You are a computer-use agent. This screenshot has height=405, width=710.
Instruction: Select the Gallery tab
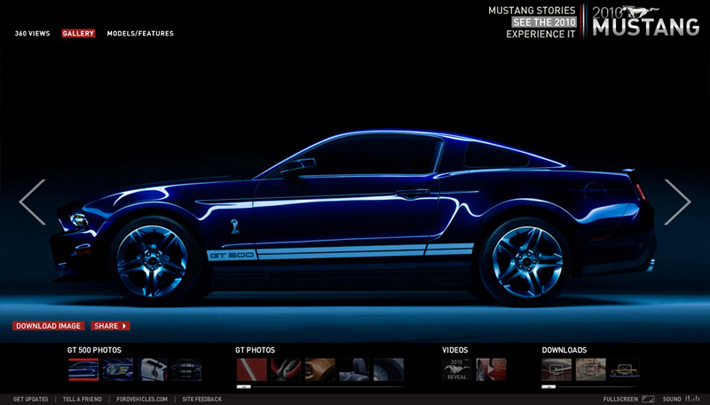coord(78,34)
